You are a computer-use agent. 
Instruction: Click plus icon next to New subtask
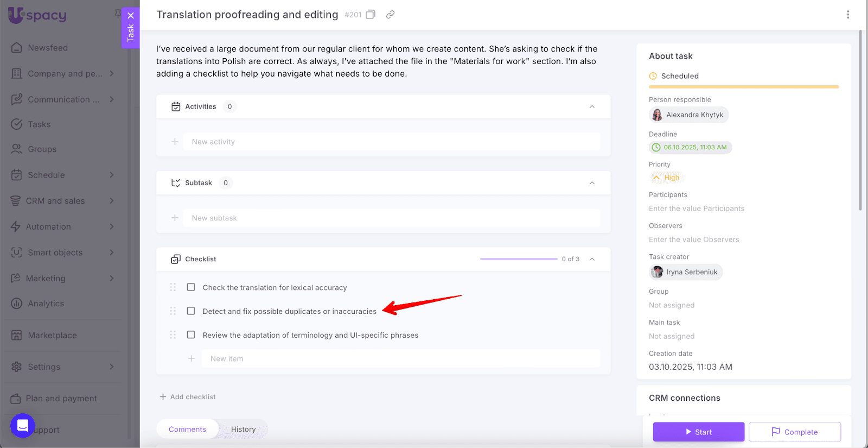175,218
